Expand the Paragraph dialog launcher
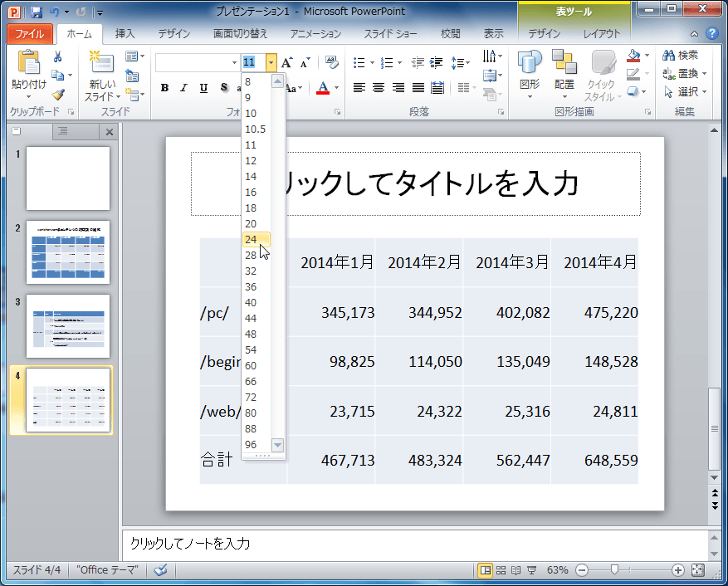Viewport: 728px width, 586px height. [501, 112]
